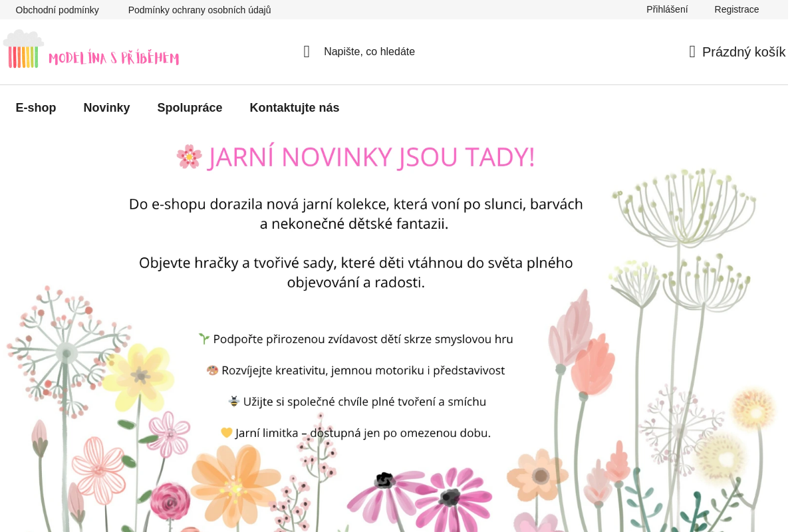The height and width of the screenshot is (532, 798).
Task: Click the sprout emoji before smyslovou hru line
Action: (203, 338)
